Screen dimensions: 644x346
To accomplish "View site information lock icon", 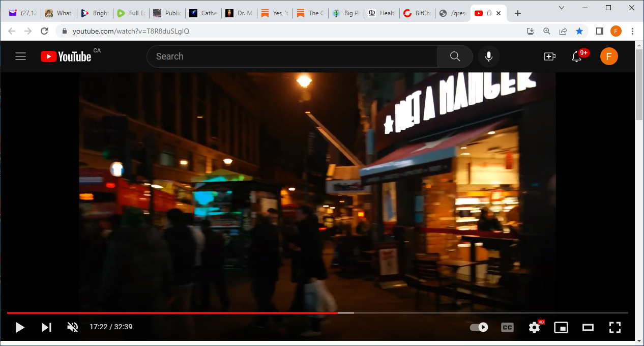I will (x=64, y=31).
